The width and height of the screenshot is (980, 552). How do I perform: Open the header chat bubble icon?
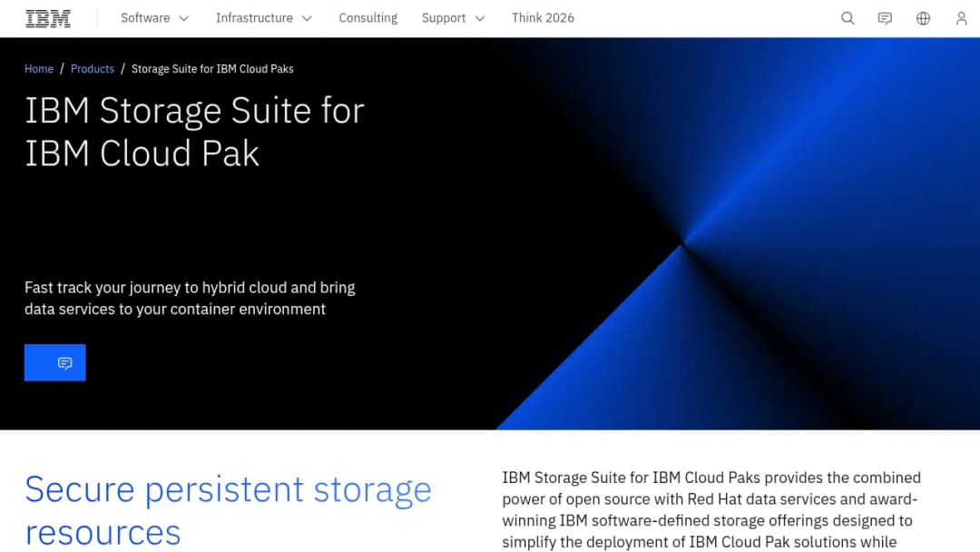(885, 18)
